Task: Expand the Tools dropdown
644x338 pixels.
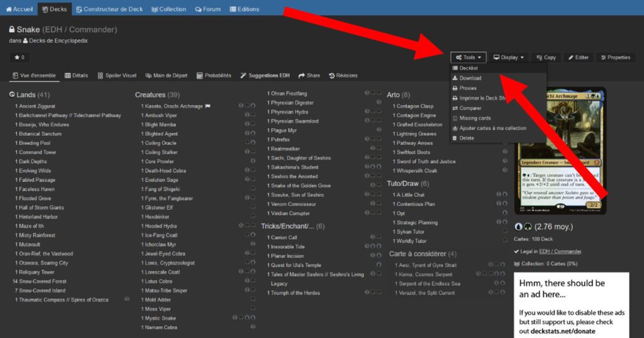Action: pos(468,57)
